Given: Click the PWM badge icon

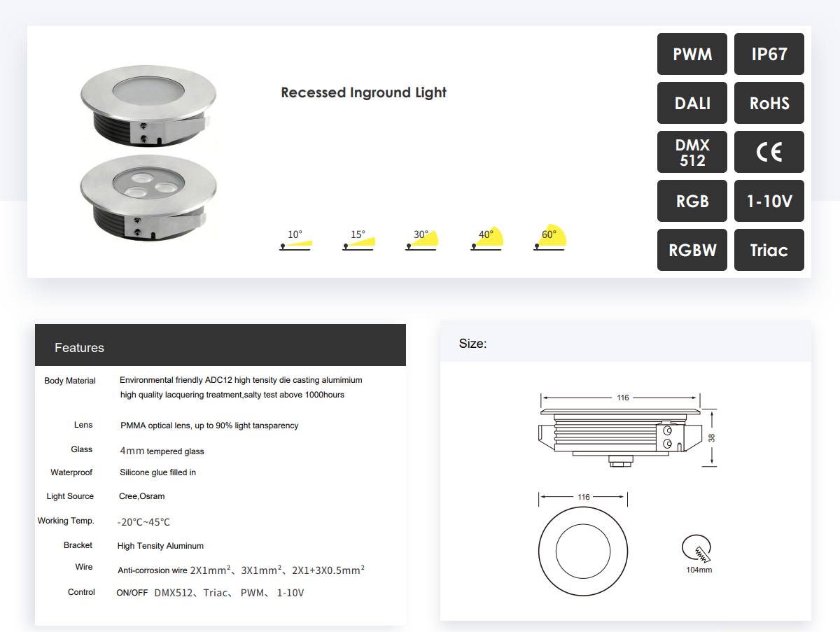Looking at the screenshot, I should coord(692,54).
